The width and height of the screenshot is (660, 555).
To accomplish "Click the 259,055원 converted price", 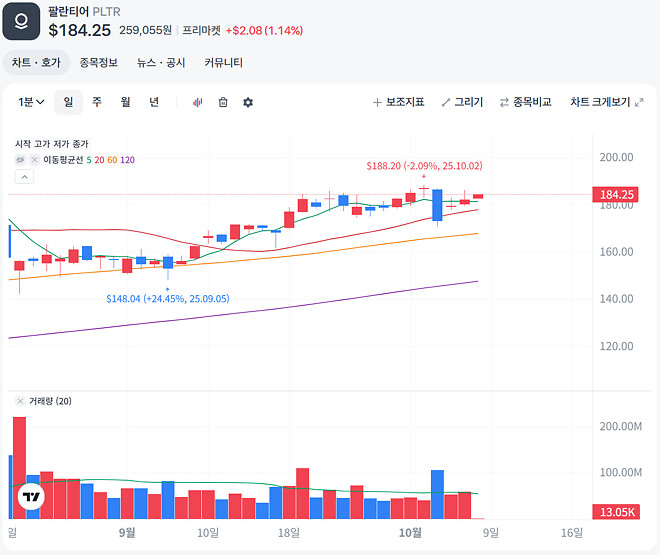I will coord(146,30).
